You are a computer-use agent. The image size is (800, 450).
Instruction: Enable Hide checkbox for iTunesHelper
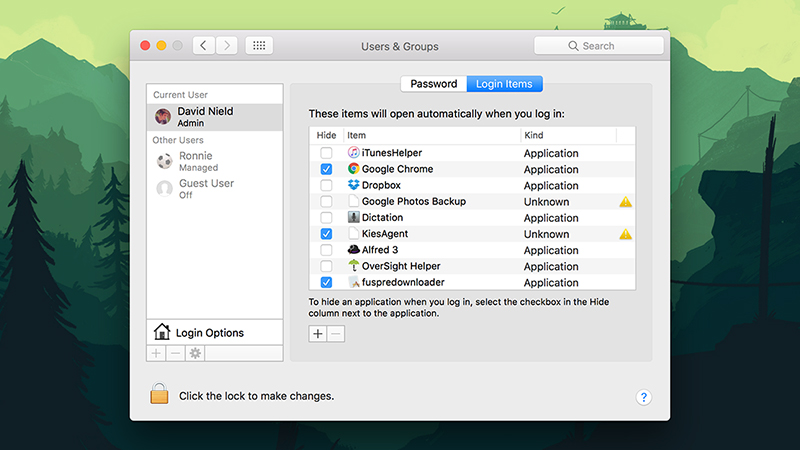coord(326,153)
